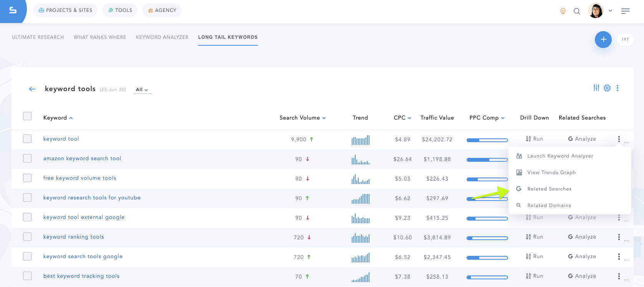Open the filter sliders icon

tap(596, 88)
